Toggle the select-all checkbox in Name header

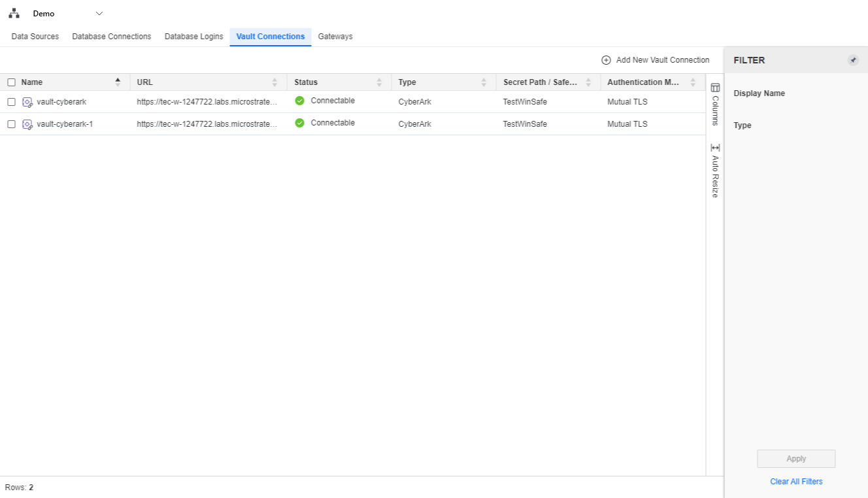click(x=11, y=82)
